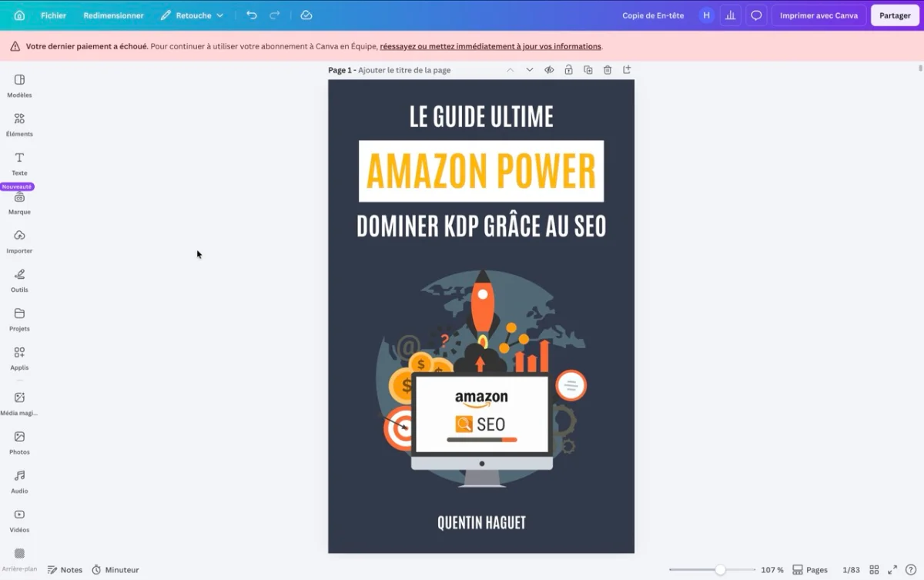
Task: Open the Modèles panel
Action: point(19,85)
